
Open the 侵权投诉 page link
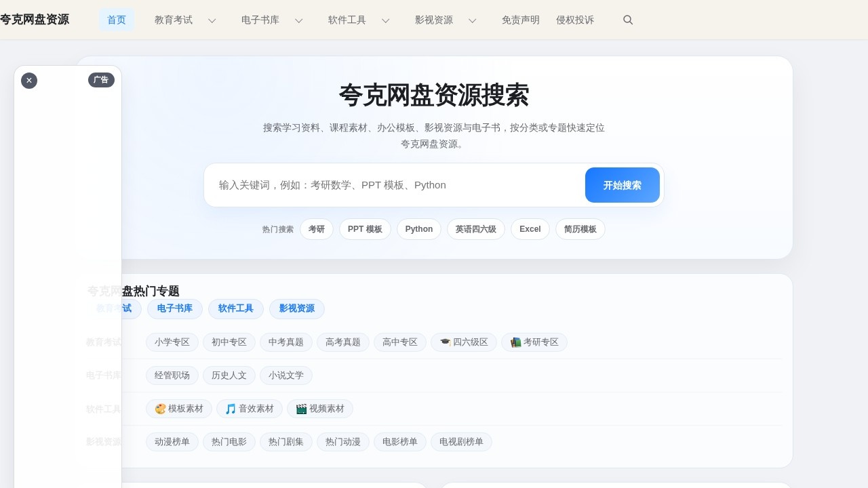pos(575,20)
